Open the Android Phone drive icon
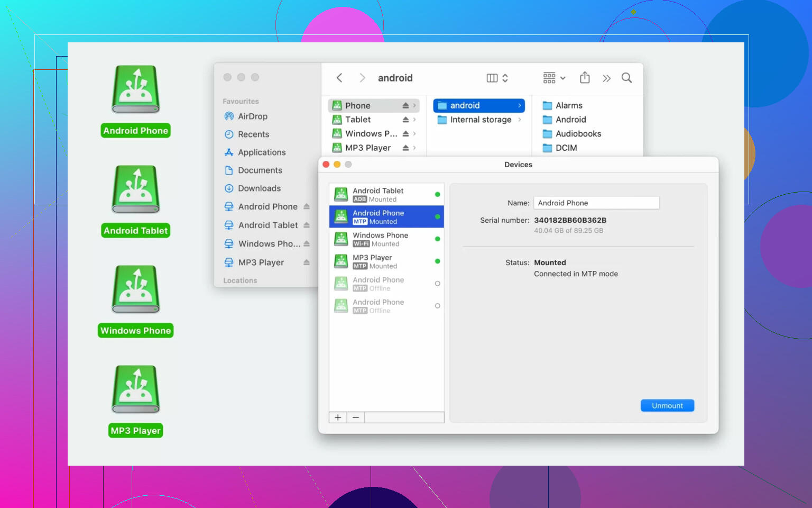The width and height of the screenshot is (812, 508). 136,89
